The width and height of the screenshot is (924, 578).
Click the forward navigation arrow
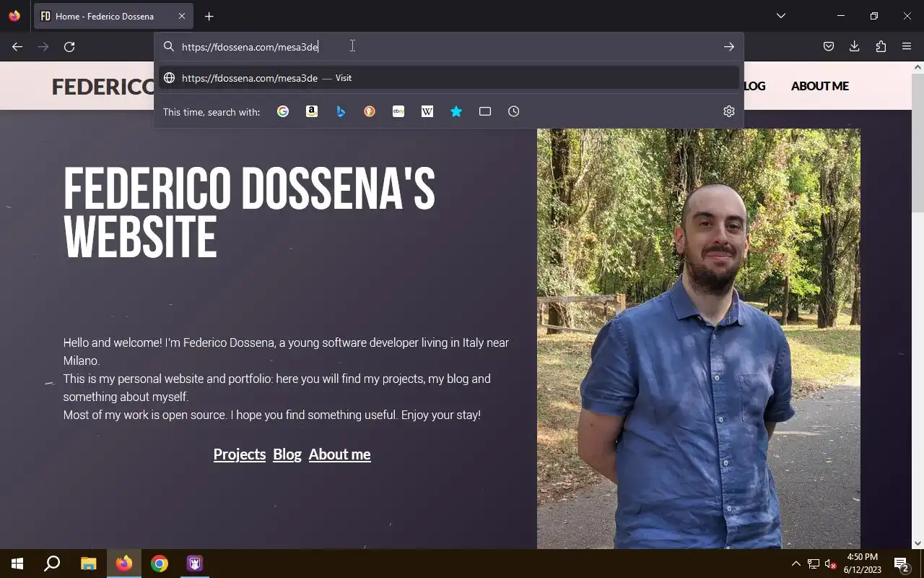43,47
